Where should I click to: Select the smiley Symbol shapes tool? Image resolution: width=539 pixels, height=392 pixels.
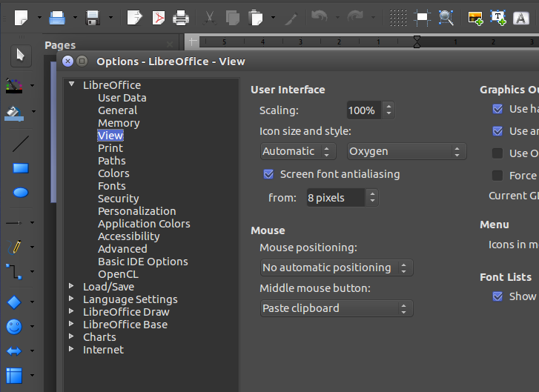click(14, 326)
